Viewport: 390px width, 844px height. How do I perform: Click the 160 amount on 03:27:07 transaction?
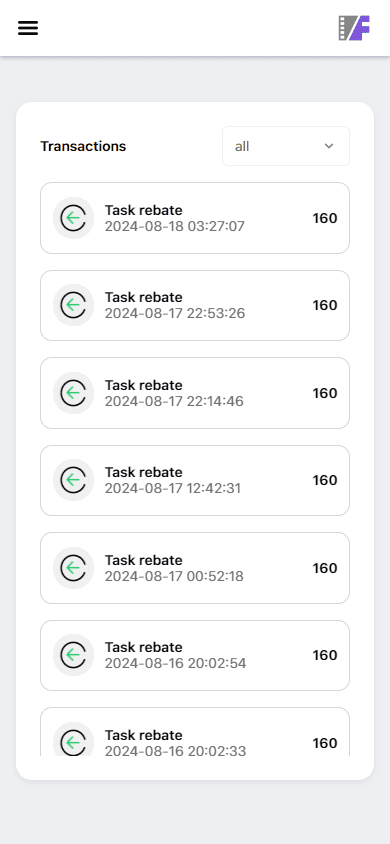coord(325,218)
